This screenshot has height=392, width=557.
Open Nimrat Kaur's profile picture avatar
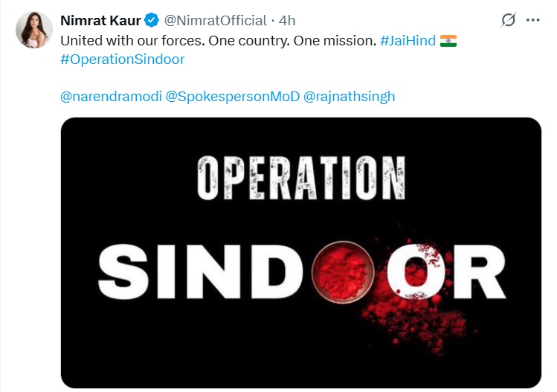(34, 30)
